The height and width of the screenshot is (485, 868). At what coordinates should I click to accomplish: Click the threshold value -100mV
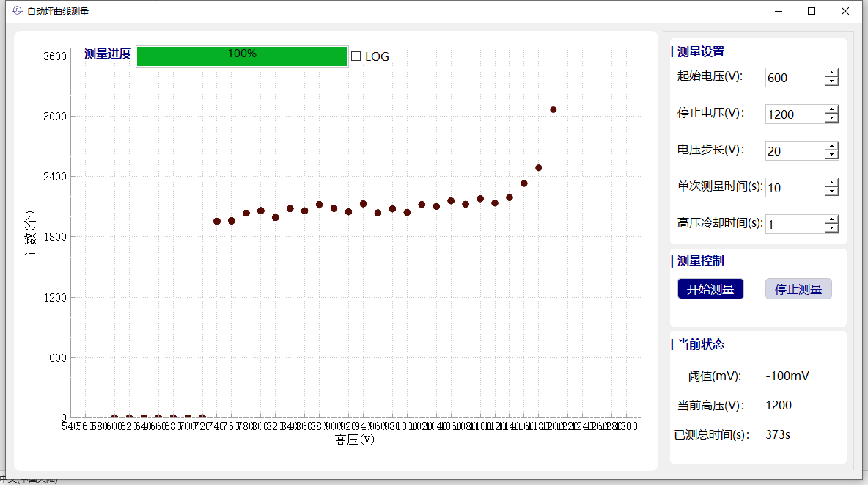[x=787, y=376]
